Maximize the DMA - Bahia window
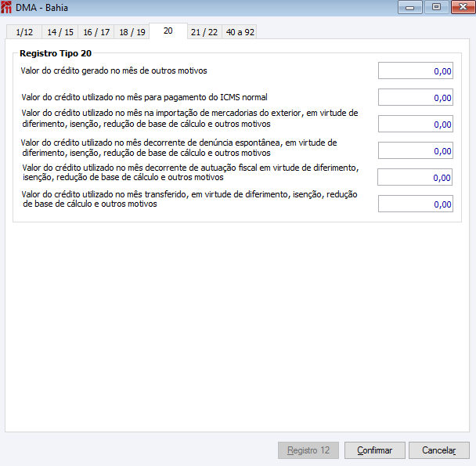Image resolution: width=476 pixels, height=466 pixels. pyautogui.click(x=437, y=7)
